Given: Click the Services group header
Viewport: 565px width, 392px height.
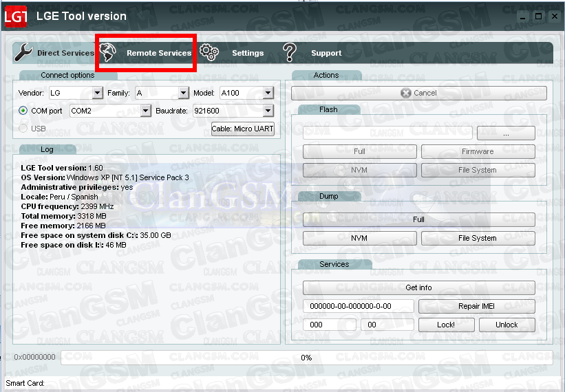Looking at the screenshot, I should tap(334, 264).
